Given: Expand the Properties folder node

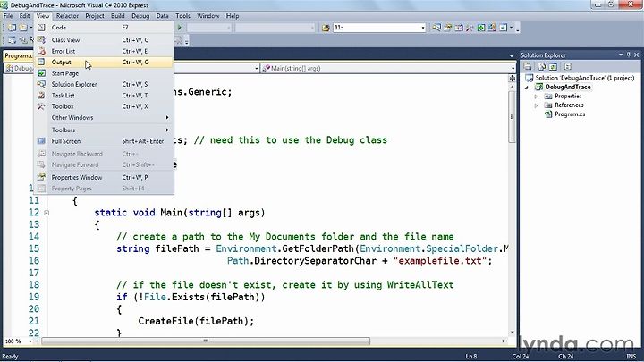Looking at the screenshot, I should coord(536,97).
